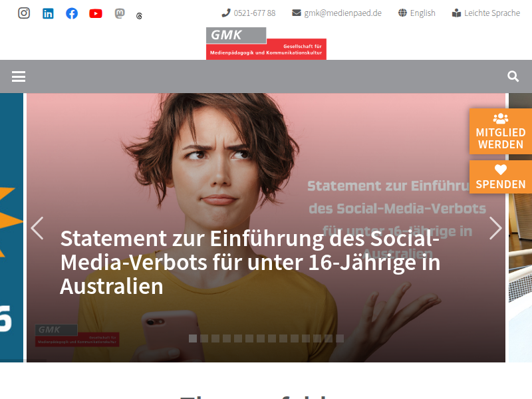Open the LinkedIn icon link
This screenshot has width=532, height=399.
pos(48,13)
